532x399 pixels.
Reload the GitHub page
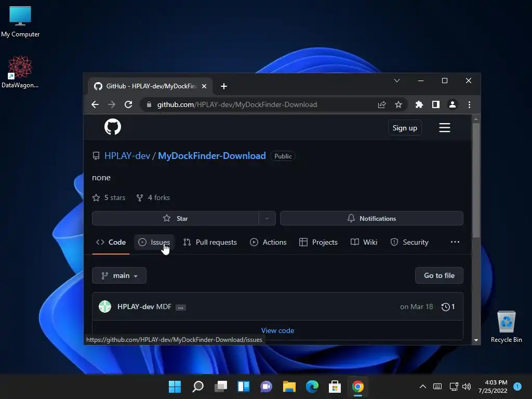click(128, 104)
